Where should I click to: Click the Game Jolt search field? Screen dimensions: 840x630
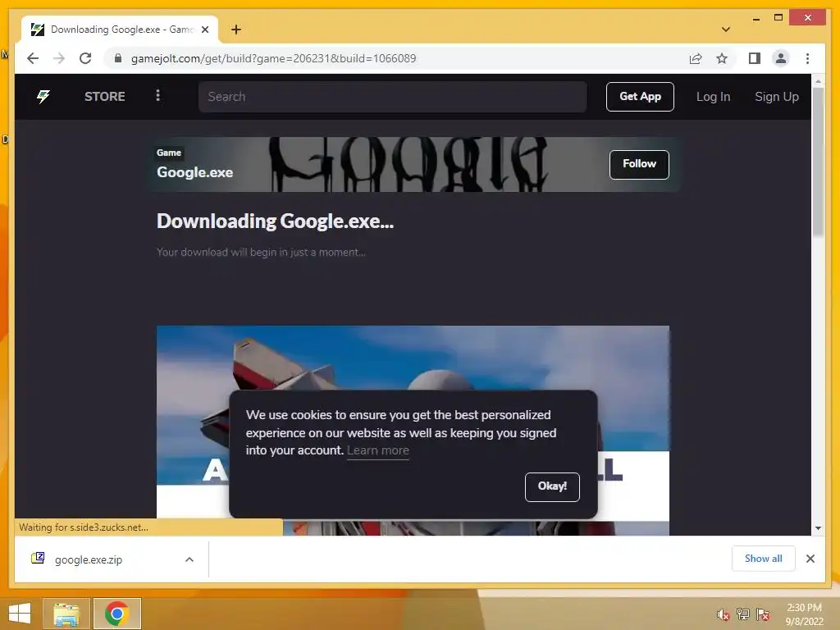392,97
